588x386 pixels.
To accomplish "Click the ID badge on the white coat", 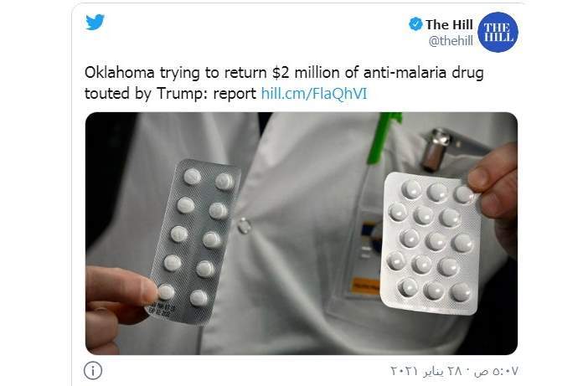I will (363, 253).
